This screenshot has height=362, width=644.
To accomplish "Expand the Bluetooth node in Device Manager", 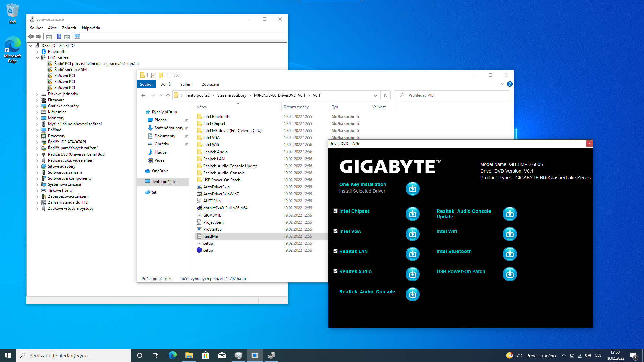I will click(37, 52).
